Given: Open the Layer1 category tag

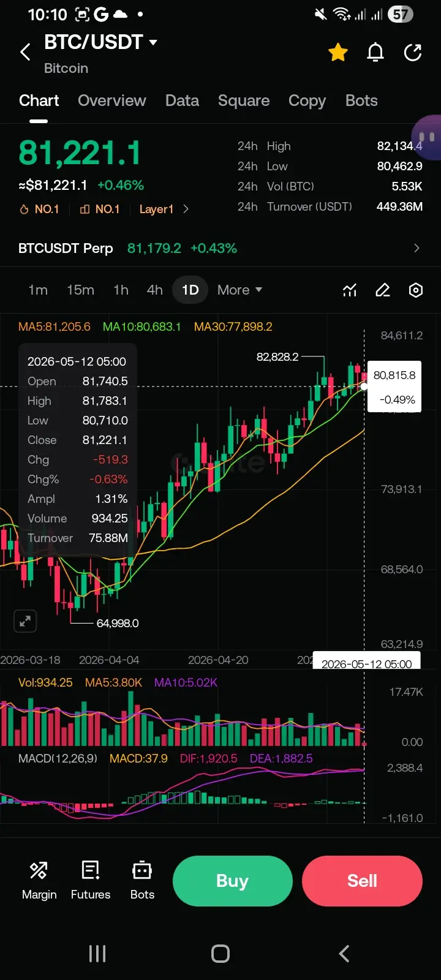Looking at the screenshot, I should pyautogui.click(x=156, y=209).
